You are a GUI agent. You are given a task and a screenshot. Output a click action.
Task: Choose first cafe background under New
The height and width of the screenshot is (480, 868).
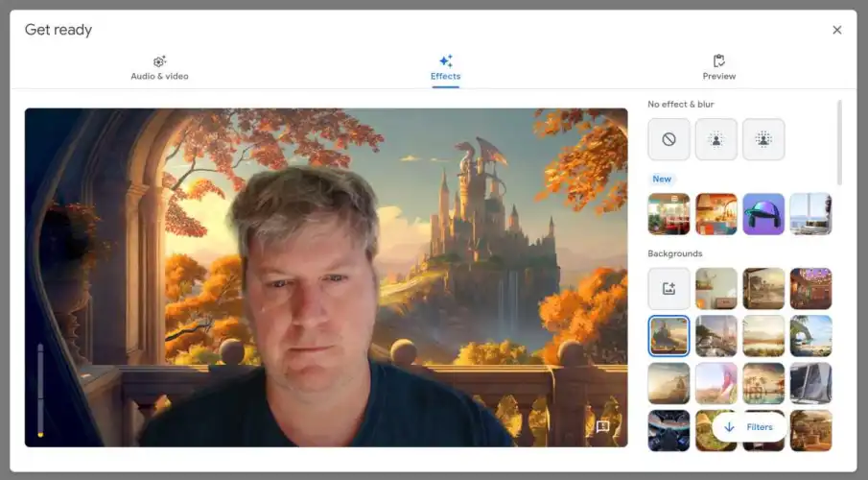point(669,214)
